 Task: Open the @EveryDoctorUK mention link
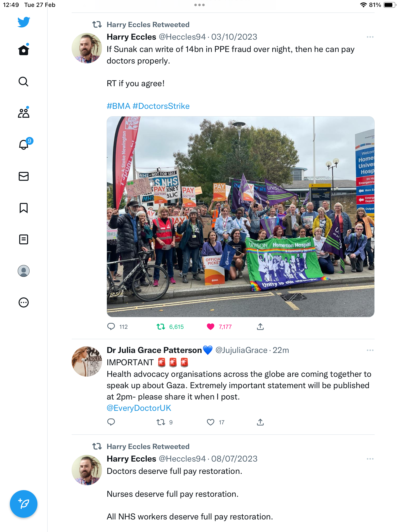(139, 408)
